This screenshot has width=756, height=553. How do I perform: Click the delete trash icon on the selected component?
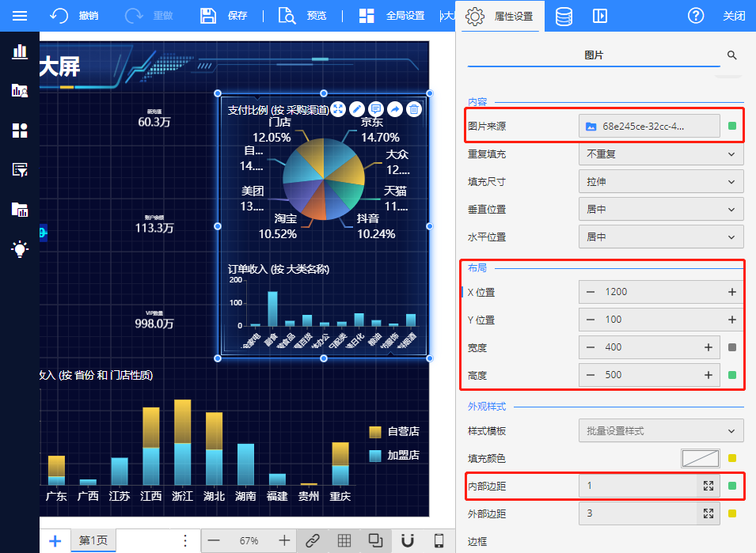(x=413, y=109)
